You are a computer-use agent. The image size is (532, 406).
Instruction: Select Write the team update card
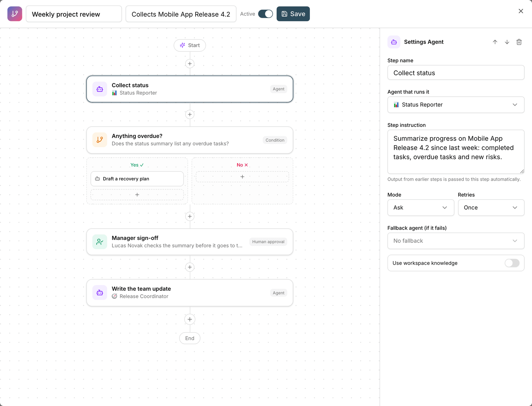pyautogui.click(x=190, y=293)
